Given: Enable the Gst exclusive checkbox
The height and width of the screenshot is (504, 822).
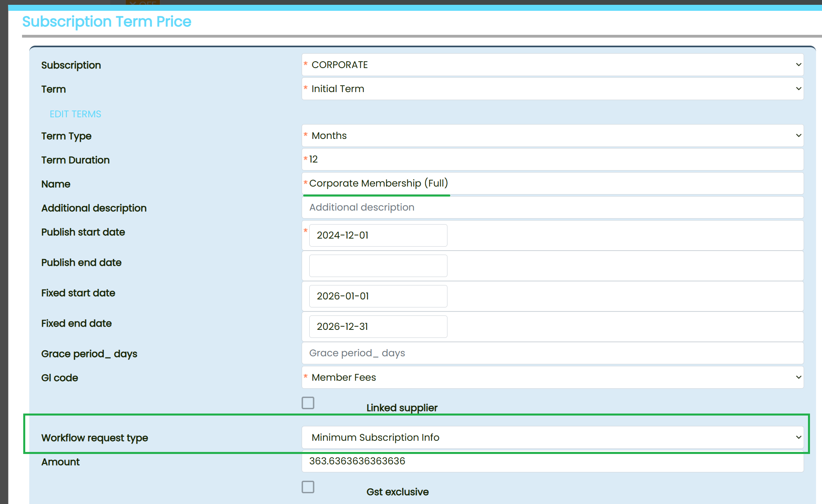Looking at the screenshot, I should point(308,487).
